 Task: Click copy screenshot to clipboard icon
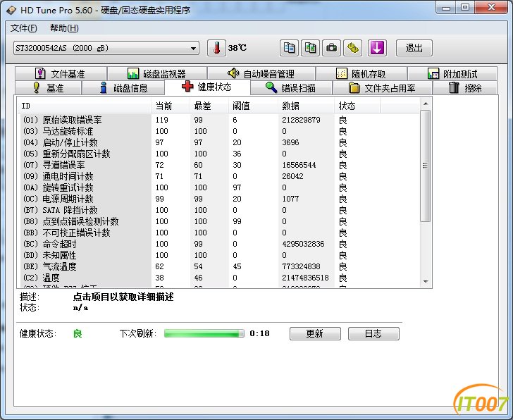click(x=310, y=48)
